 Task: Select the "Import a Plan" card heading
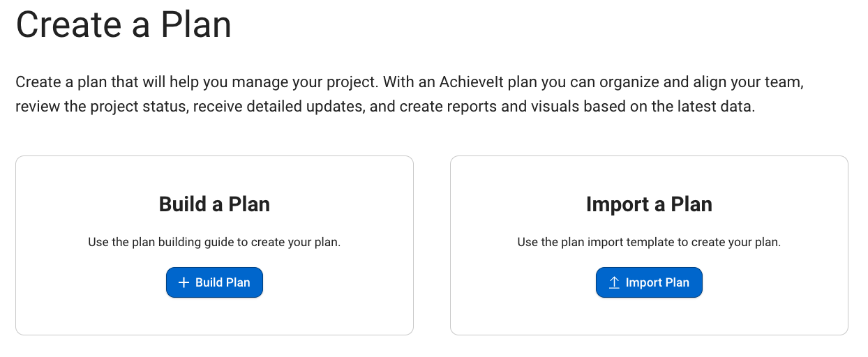(649, 204)
